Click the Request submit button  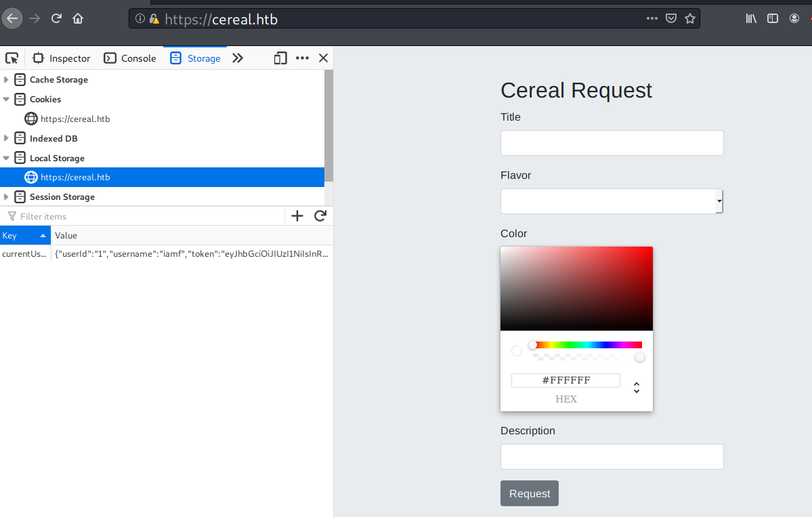pos(529,493)
